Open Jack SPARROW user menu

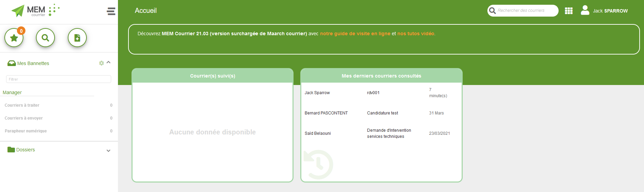coord(610,11)
